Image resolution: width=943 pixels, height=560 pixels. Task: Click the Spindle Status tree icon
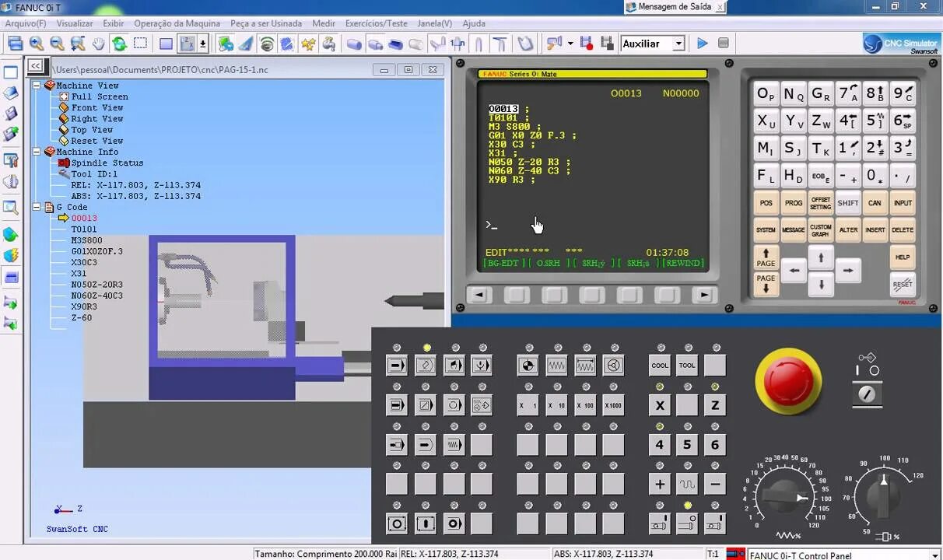64,163
